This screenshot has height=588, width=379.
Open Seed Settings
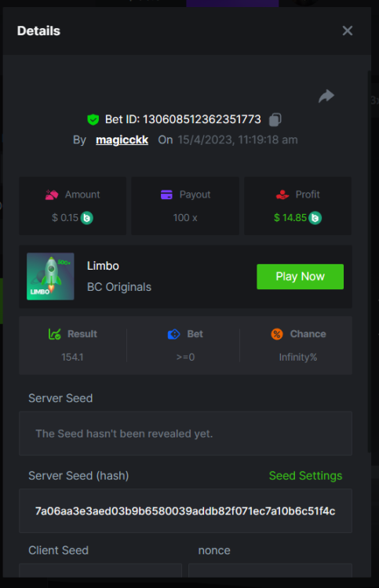point(305,476)
